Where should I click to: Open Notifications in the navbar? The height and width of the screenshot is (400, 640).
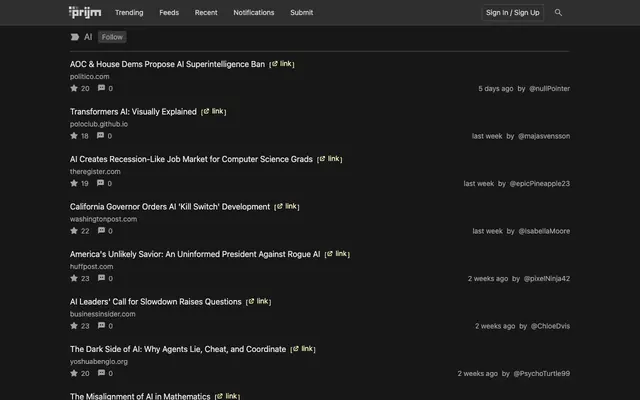point(254,13)
